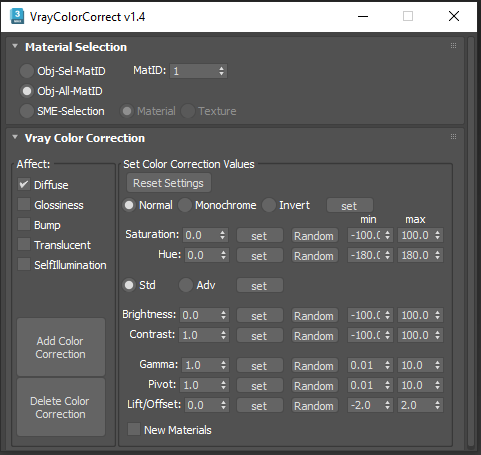
Task: Click the MatID spinner arrows
Action: coord(221,71)
